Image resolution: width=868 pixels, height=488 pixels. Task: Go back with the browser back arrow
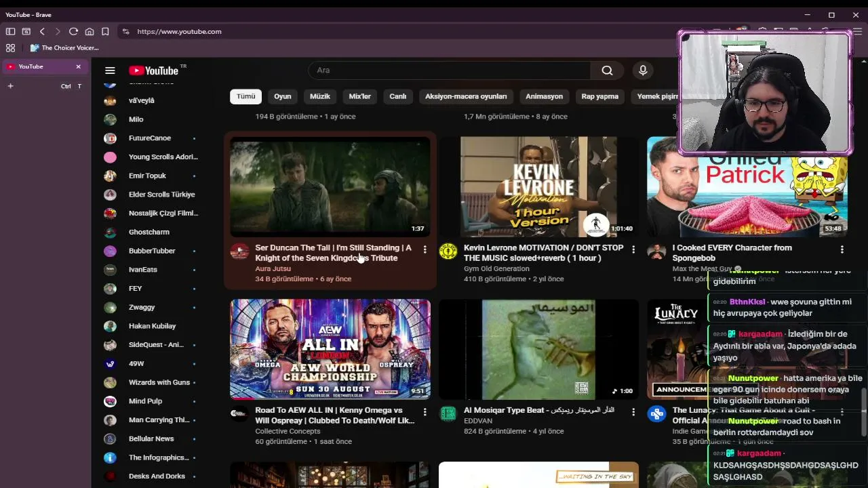point(42,31)
